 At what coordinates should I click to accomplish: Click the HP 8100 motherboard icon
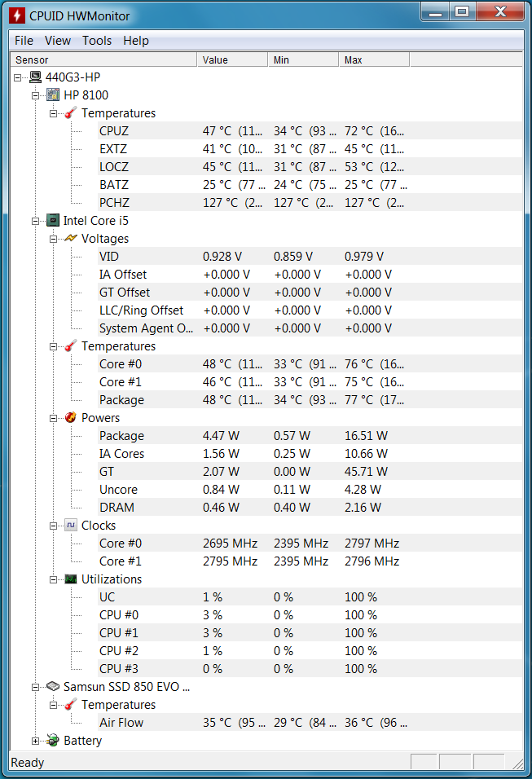point(53,95)
